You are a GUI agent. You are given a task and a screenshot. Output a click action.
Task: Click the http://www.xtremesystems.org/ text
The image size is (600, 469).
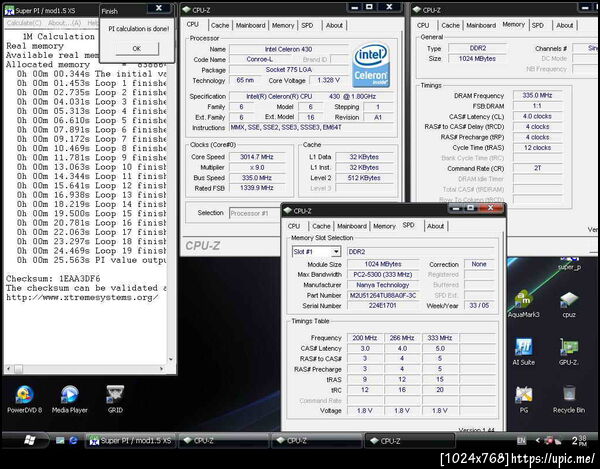tap(82, 297)
